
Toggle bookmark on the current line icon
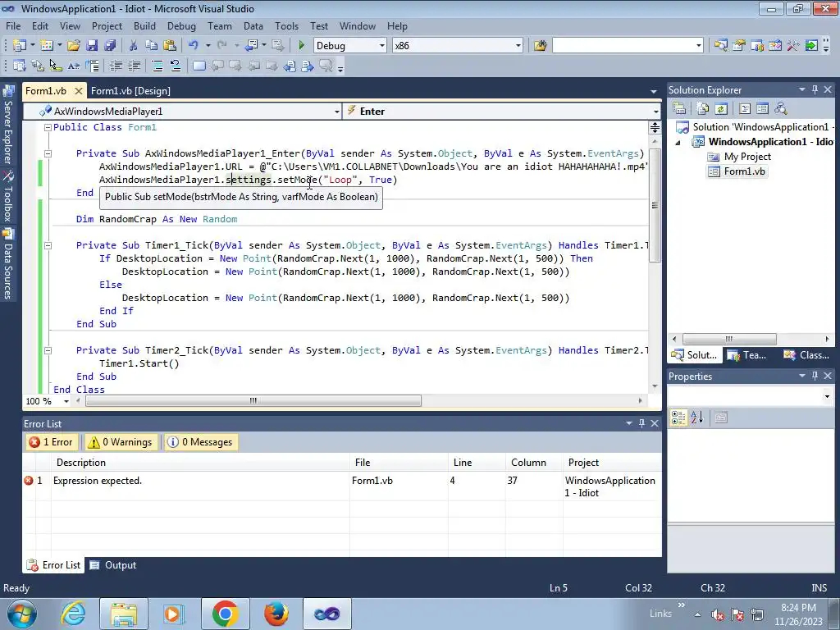point(199,66)
